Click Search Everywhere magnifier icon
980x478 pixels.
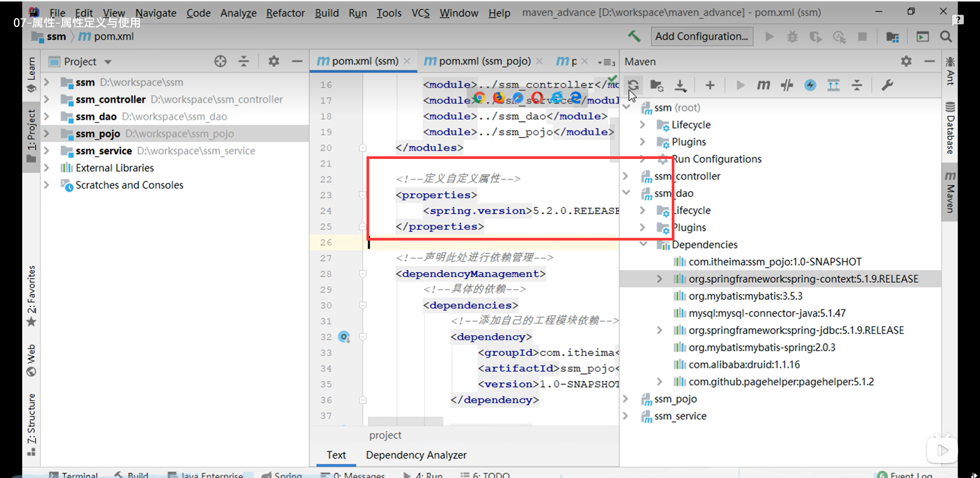coord(946,37)
